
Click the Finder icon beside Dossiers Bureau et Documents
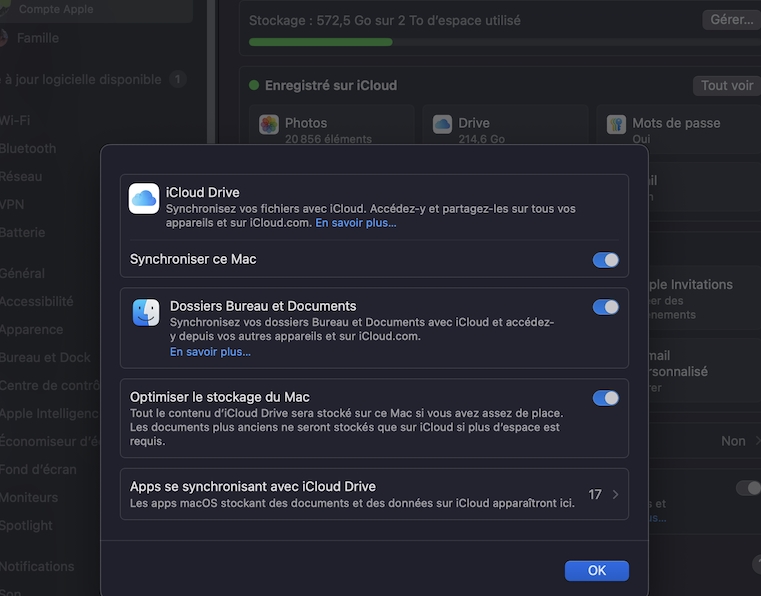(145, 313)
